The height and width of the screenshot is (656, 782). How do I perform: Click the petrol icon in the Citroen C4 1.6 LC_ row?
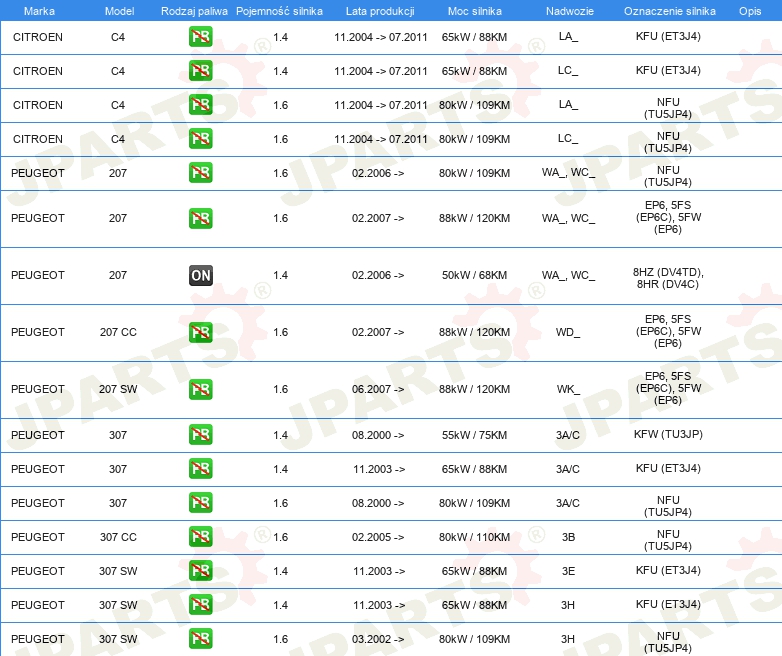[200, 139]
